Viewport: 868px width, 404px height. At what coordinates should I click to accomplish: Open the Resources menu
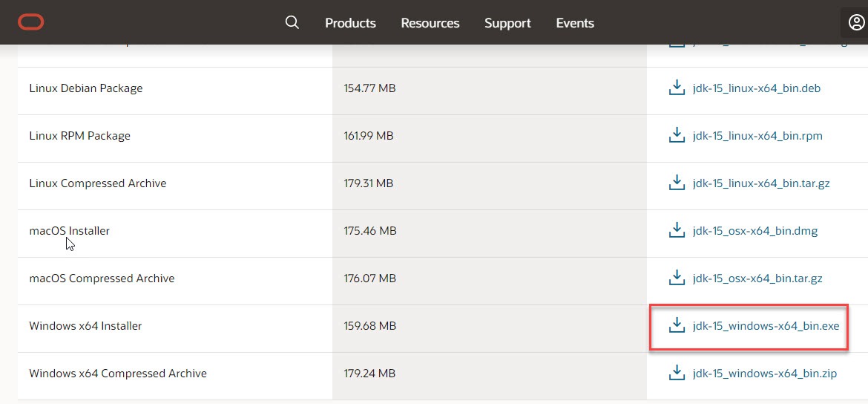tap(430, 23)
